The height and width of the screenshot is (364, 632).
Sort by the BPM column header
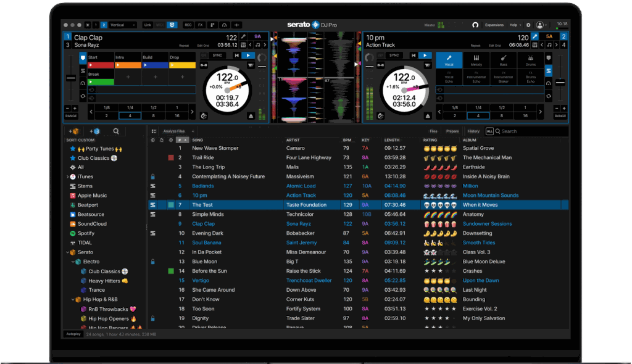tap(347, 140)
